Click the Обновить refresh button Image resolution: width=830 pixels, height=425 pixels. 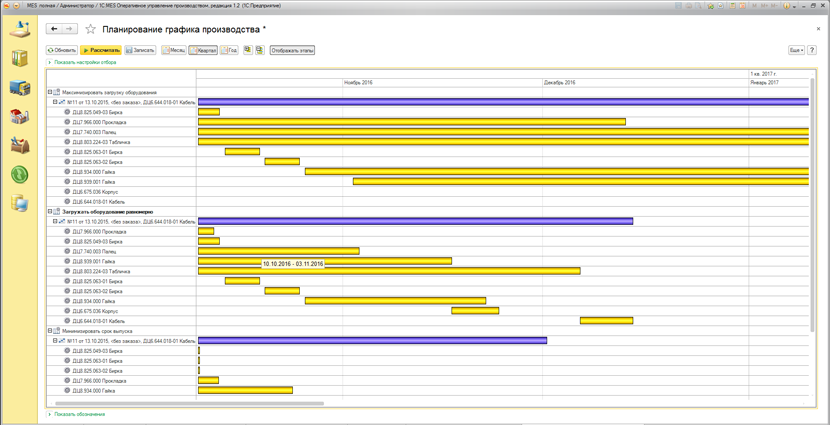pos(62,50)
